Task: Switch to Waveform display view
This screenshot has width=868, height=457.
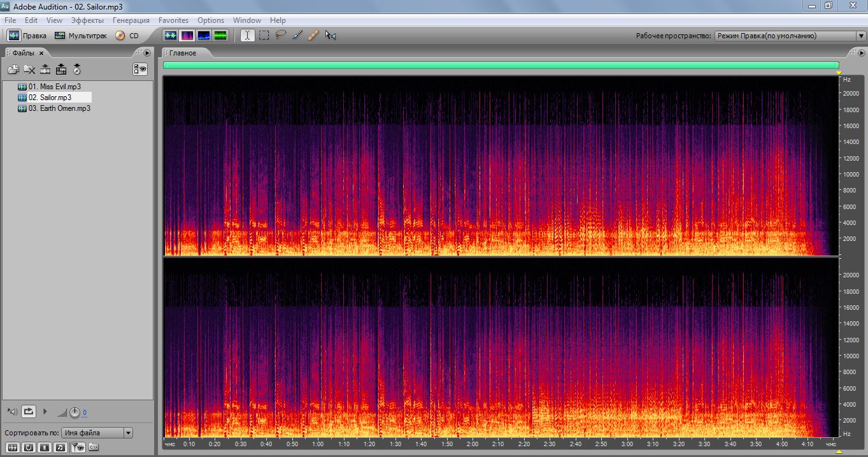Action: 170,36
